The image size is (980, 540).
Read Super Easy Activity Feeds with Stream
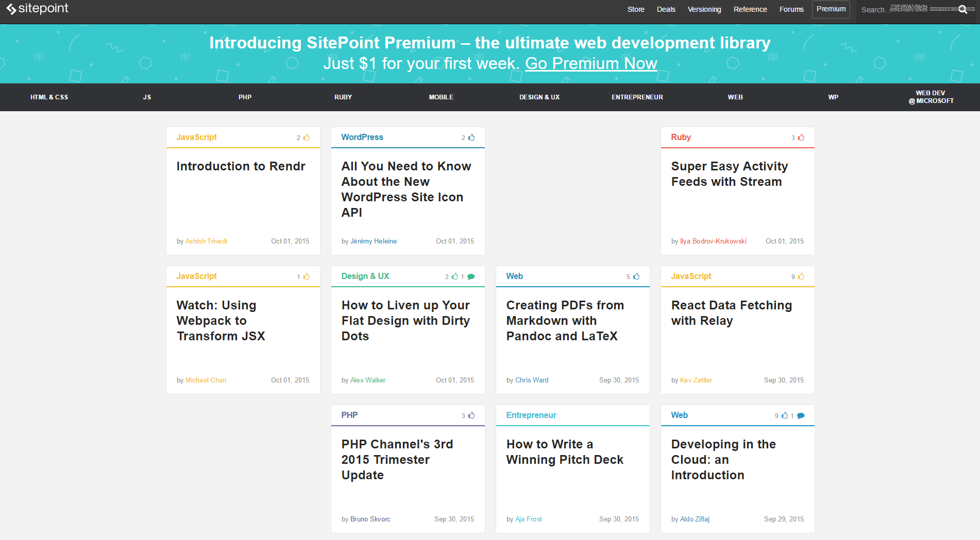click(730, 174)
